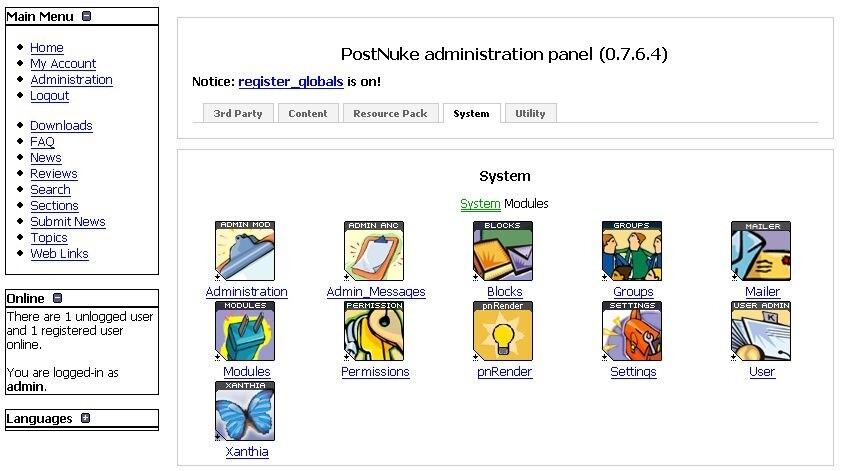Click the panel title with version 0.7.6.4
This screenshot has width=854, height=471.
coord(504,54)
